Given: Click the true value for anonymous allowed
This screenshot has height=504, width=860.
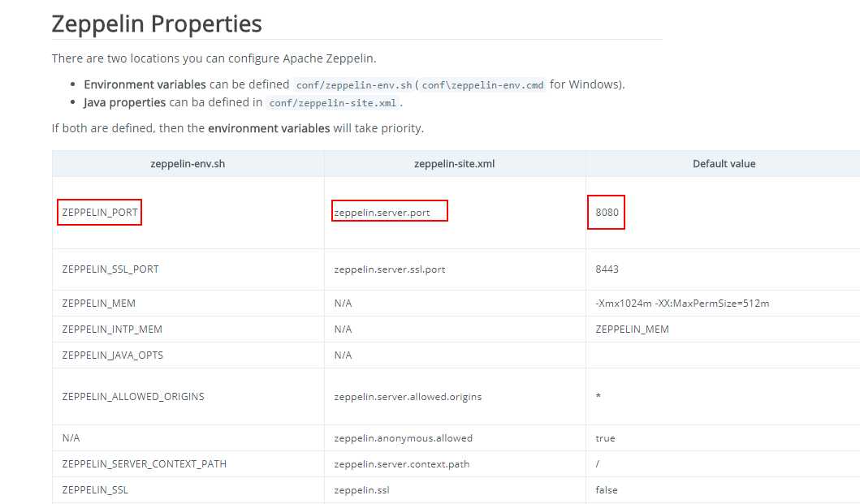Looking at the screenshot, I should point(605,438).
